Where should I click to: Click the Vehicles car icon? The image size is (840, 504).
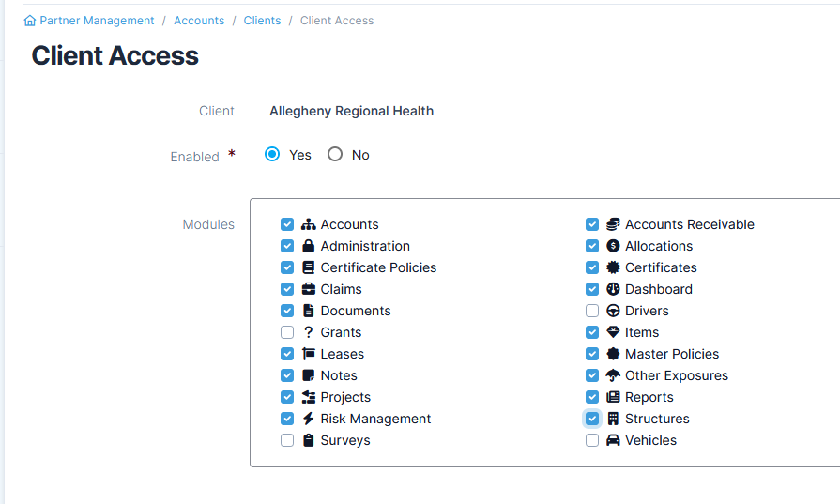[x=613, y=440]
